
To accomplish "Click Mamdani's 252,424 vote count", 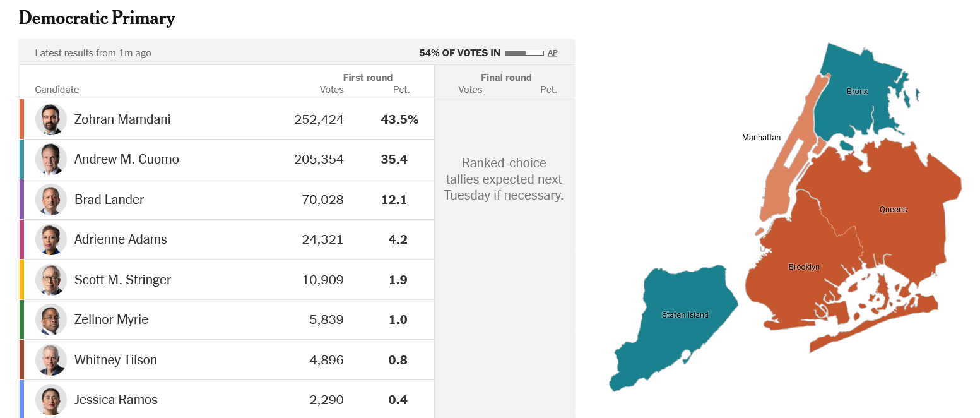I will point(319,119).
